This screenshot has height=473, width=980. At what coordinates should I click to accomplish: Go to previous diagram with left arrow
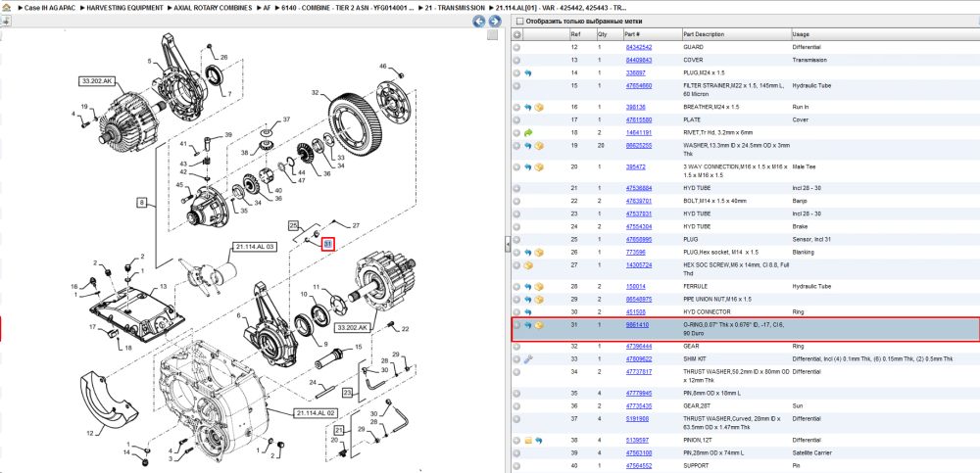[x=479, y=22]
